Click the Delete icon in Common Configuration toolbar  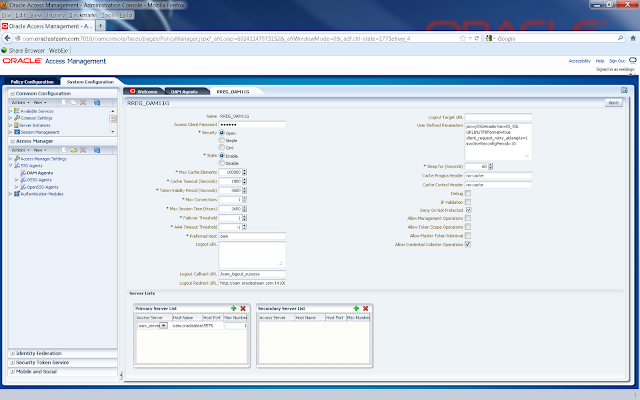(x=83, y=102)
